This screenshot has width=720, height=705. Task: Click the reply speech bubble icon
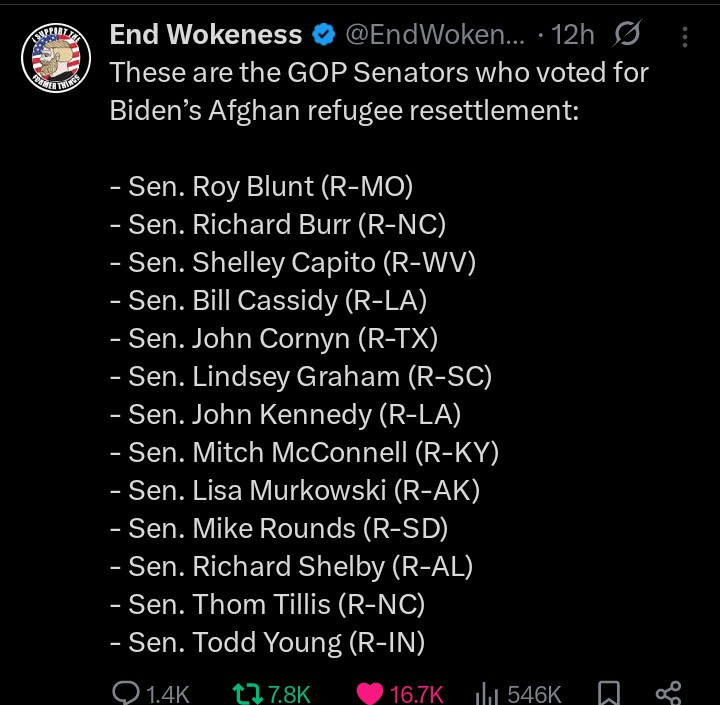pos(126,692)
